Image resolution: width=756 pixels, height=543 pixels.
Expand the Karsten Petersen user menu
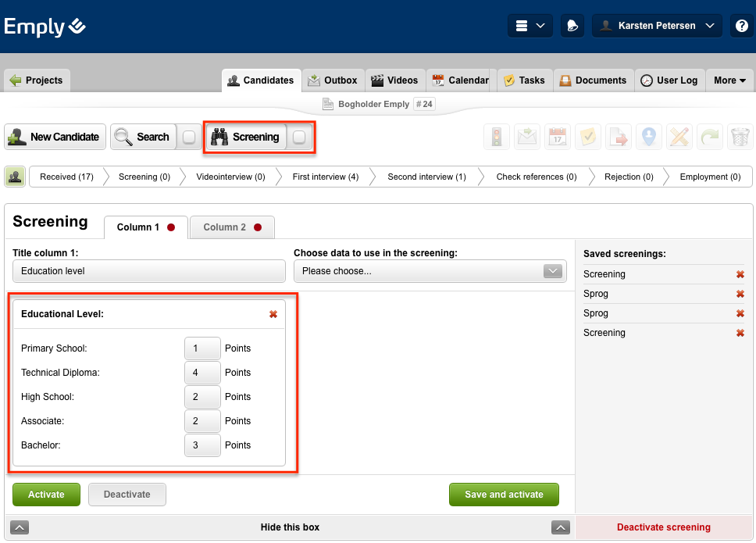[656, 25]
